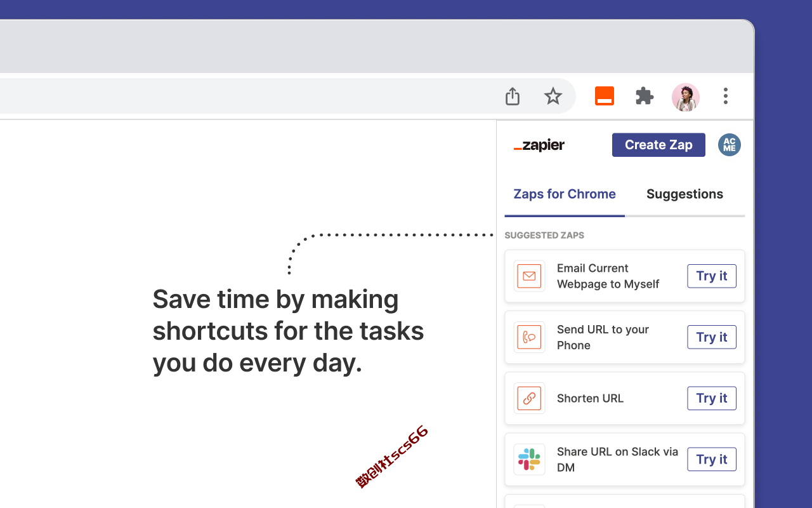Viewport: 812px width, 508px height.
Task: Open the Extensions puzzle piece menu
Action: [645, 96]
